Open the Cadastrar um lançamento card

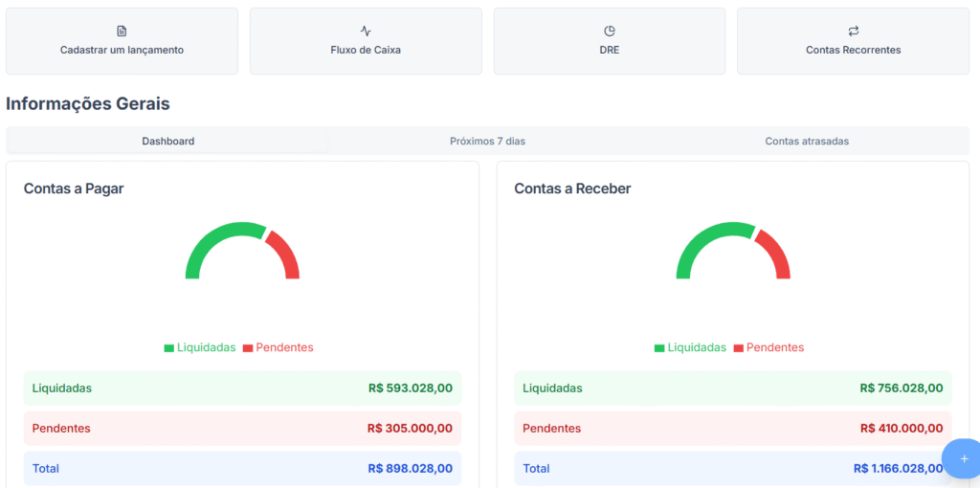(122, 41)
